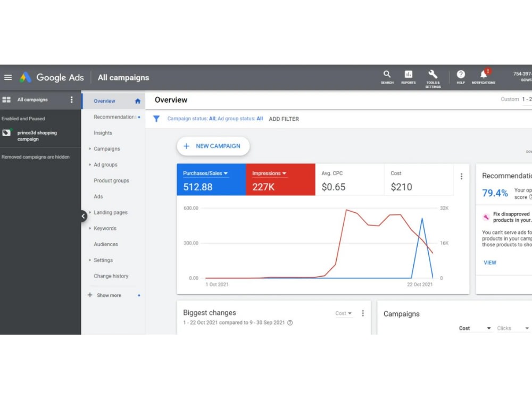Screen dimensions: 532x399
Task: Collapse the navigation panel with the arrow
Action: (x=84, y=216)
